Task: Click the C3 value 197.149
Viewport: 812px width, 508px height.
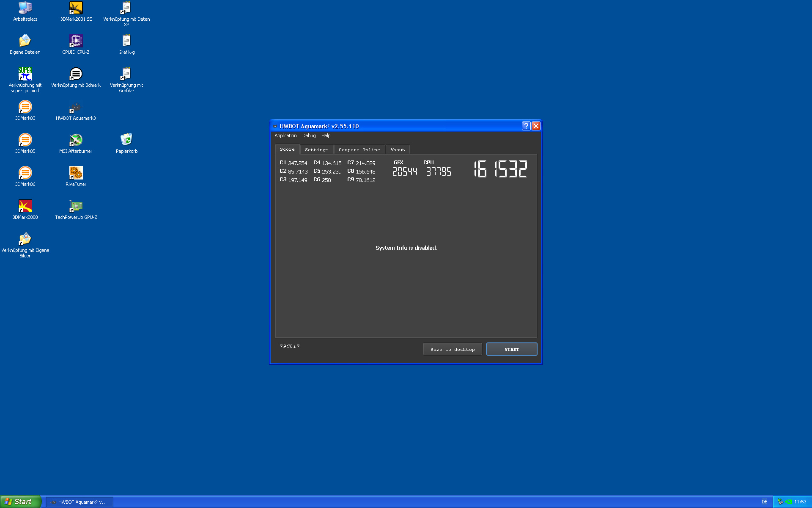Action: click(x=298, y=180)
